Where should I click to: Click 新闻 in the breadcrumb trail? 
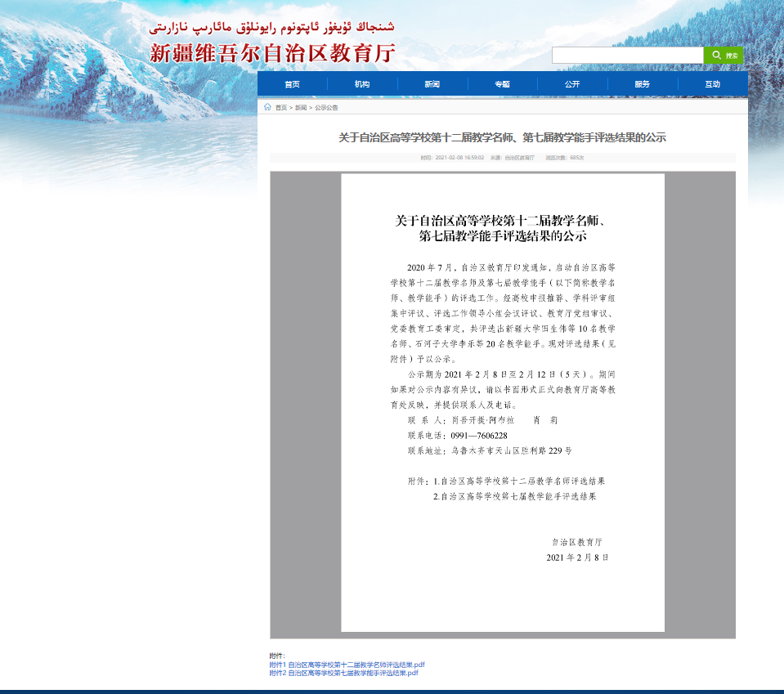(301, 108)
